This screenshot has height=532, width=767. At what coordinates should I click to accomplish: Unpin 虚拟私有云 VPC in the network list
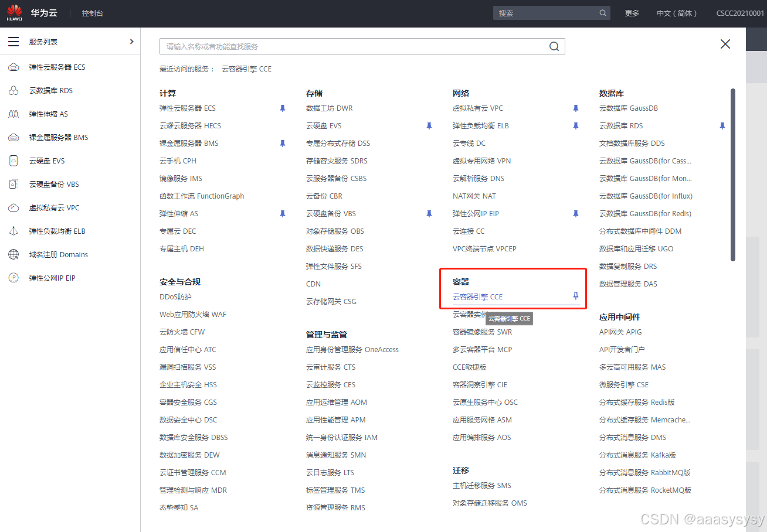(x=576, y=108)
